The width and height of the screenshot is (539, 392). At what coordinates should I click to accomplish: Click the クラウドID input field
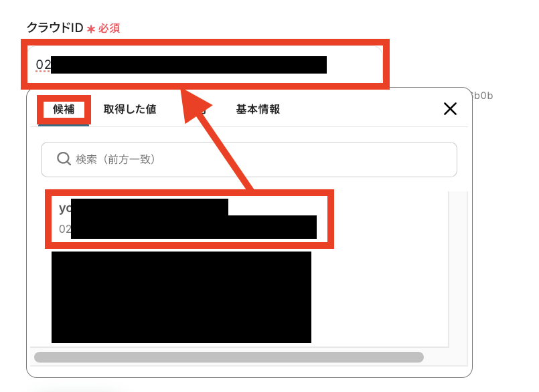tap(205, 64)
